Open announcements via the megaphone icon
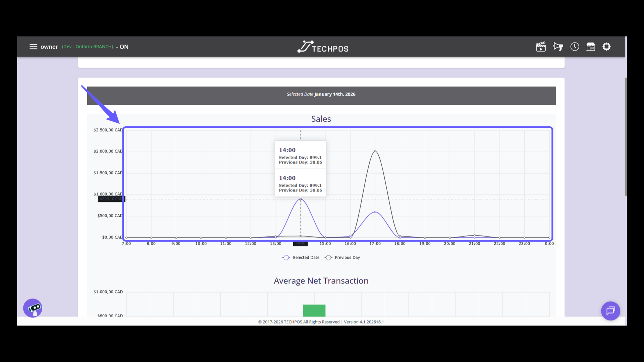Image resolution: width=644 pixels, height=362 pixels. (558, 47)
